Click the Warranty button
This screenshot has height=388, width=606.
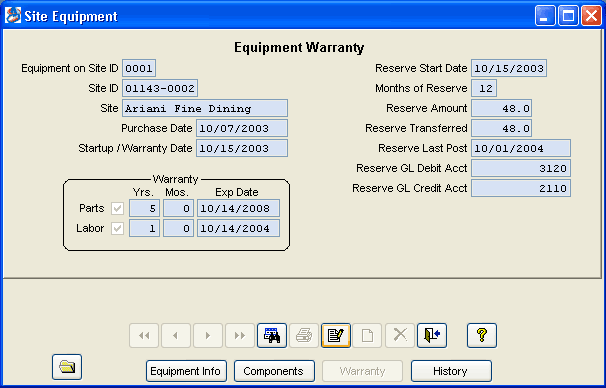(x=363, y=371)
